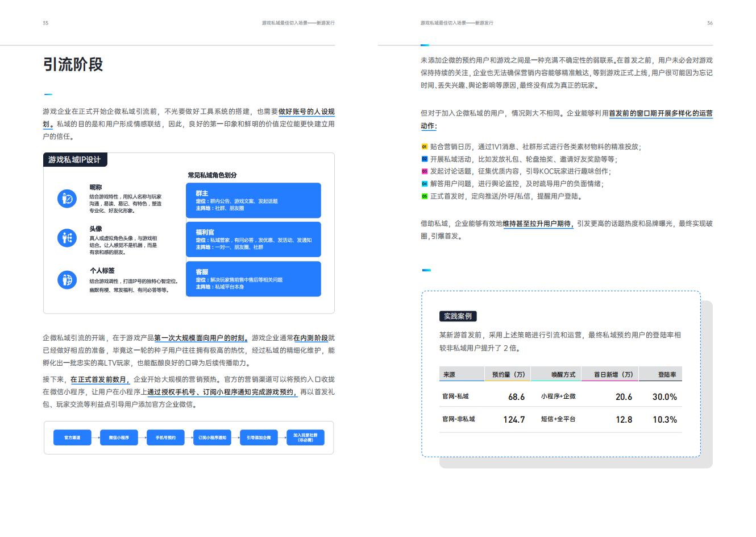Click the 小程序+企微 table cell
756x537 pixels.
point(558,396)
